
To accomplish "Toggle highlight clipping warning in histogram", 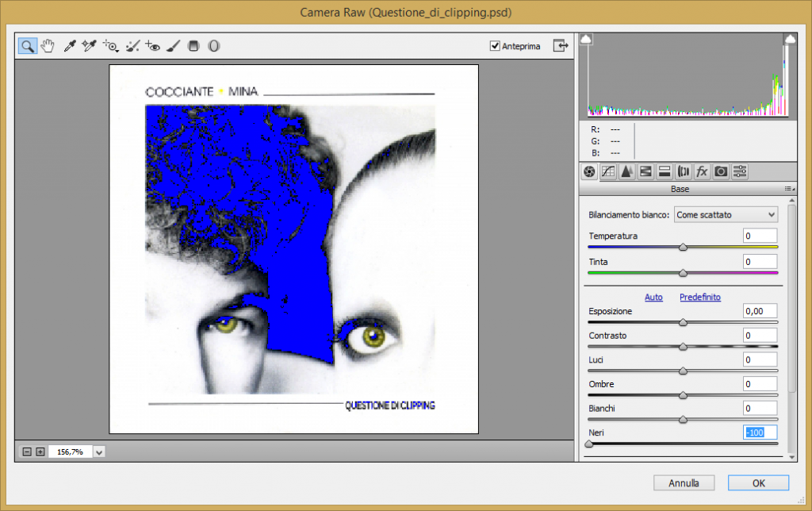I will click(x=790, y=39).
